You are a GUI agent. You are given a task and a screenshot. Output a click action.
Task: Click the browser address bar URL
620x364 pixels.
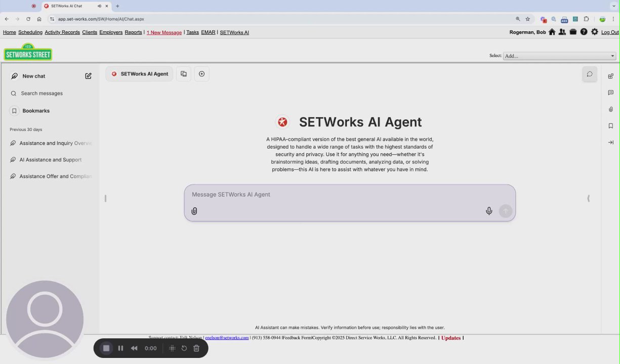coord(101,19)
